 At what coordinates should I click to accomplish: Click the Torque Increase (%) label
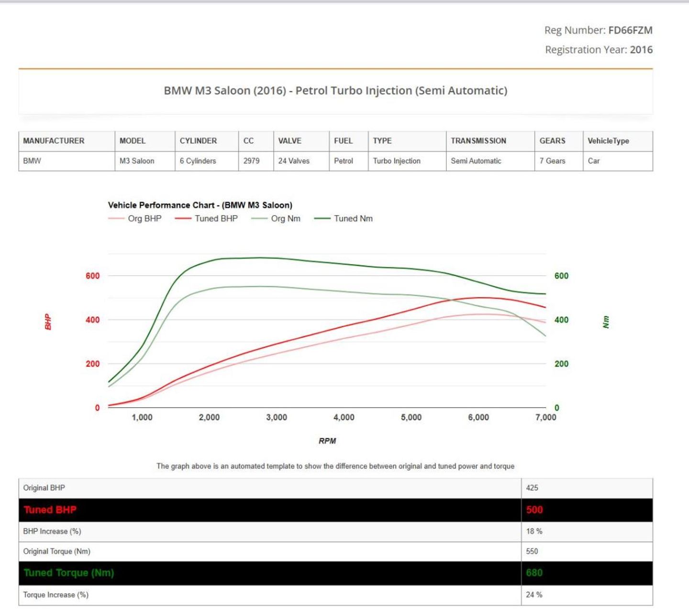click(x=56, y=595)
